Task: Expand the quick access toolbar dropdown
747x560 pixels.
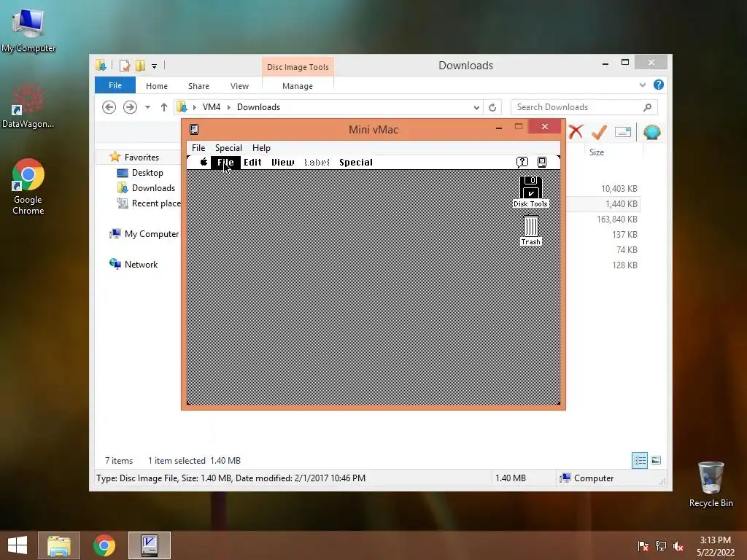Action: coord(155,66)
